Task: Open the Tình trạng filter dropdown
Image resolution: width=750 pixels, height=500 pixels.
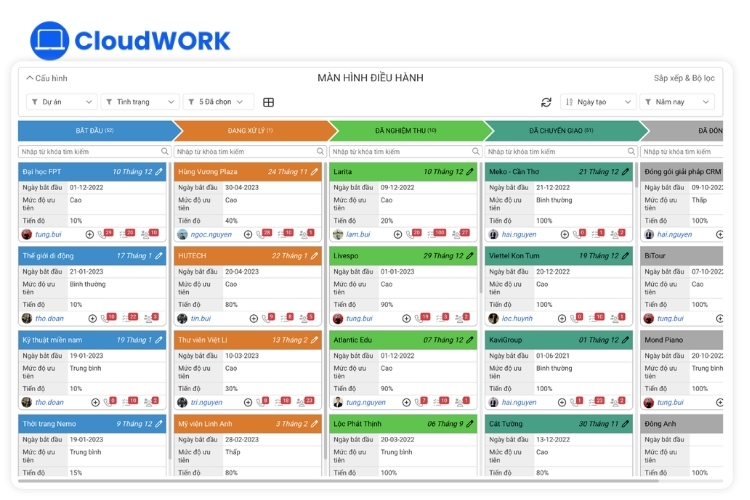Action: pos(140,102)
